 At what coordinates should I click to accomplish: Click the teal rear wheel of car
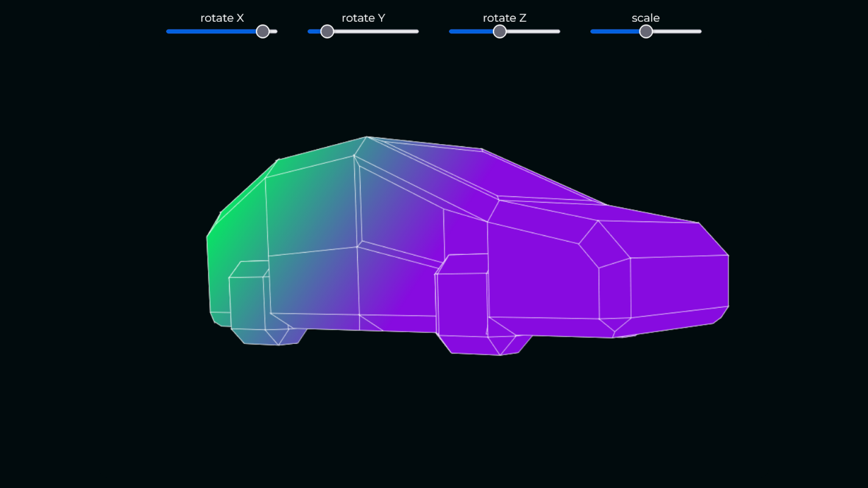pos(247,303)
